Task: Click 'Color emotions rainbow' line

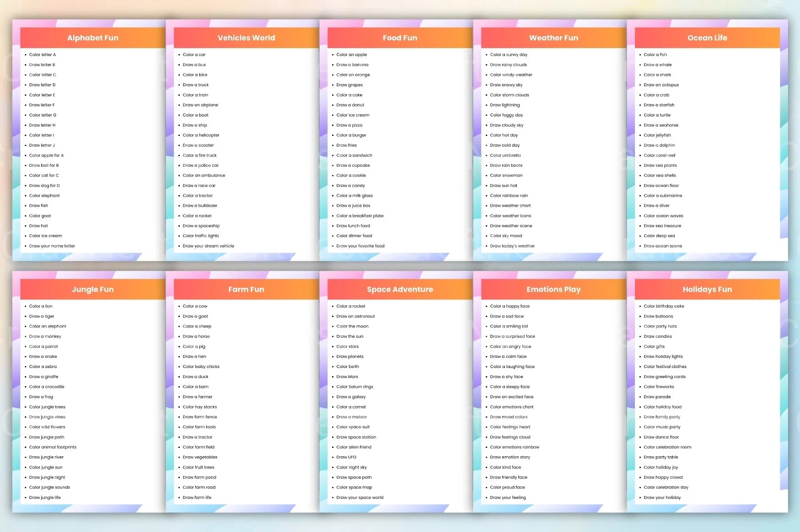Action: tap(515, 447)
